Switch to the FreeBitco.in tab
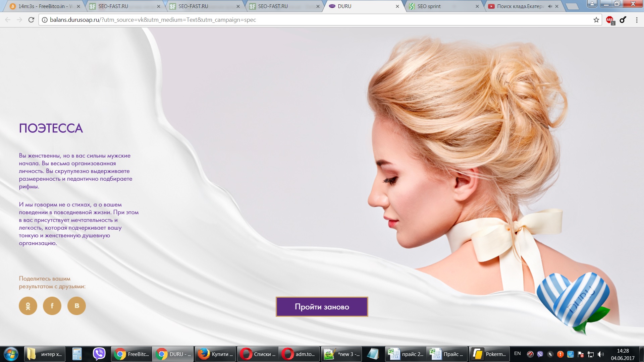The image size is (644, 362). pos(44,6)
